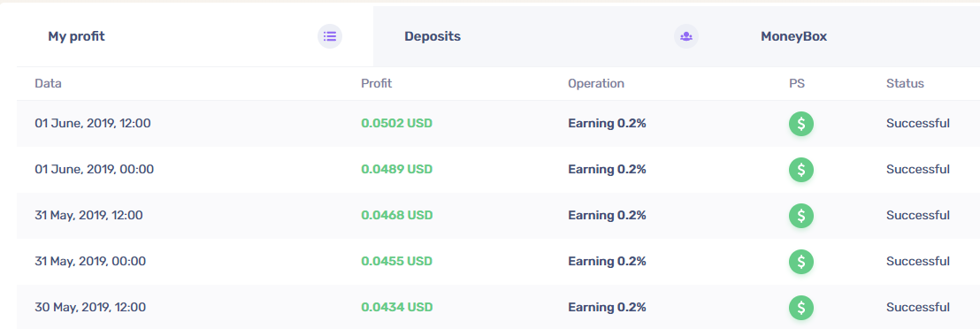Click the 31 May, 2019, 12:00 date entry
The image size is (980, 329).
[x=88, y=215]
